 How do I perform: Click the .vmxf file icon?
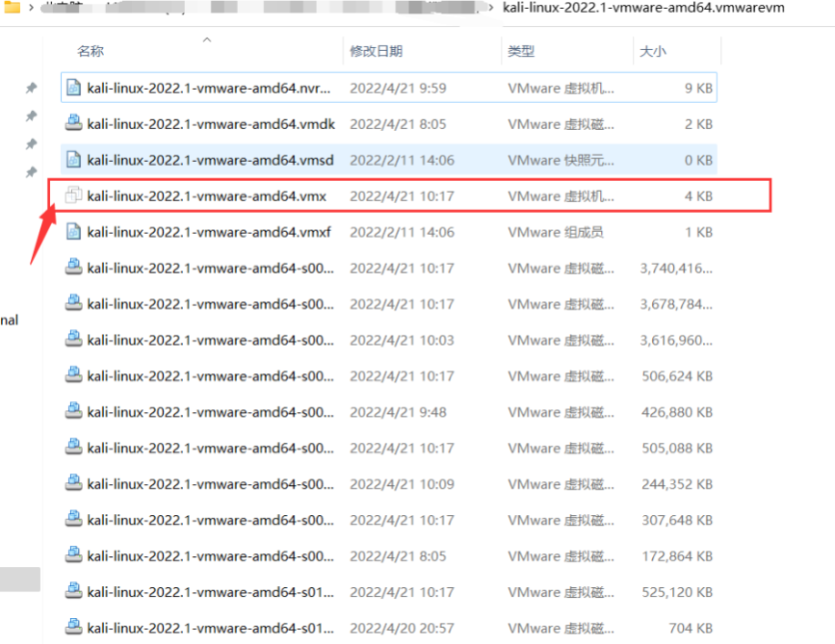pyautogui.click(x=73, y=232)
